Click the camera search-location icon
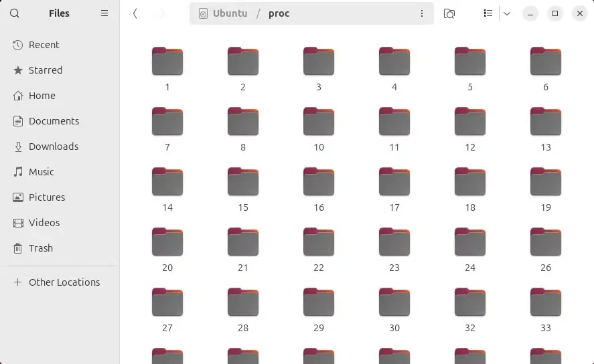Image resolution: width=594 pixels, height=364 pixels. (x=449, y=13)
